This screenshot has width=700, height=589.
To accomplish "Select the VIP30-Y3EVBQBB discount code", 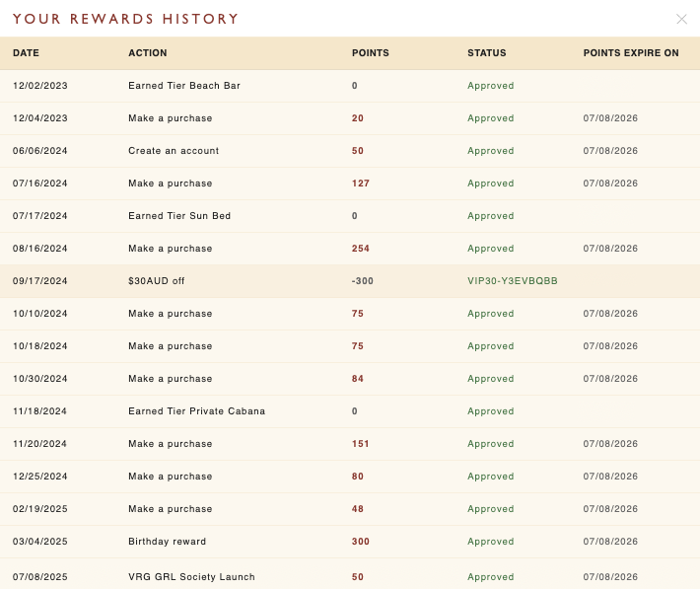I will pyautogui.click(x=513, y=281).
